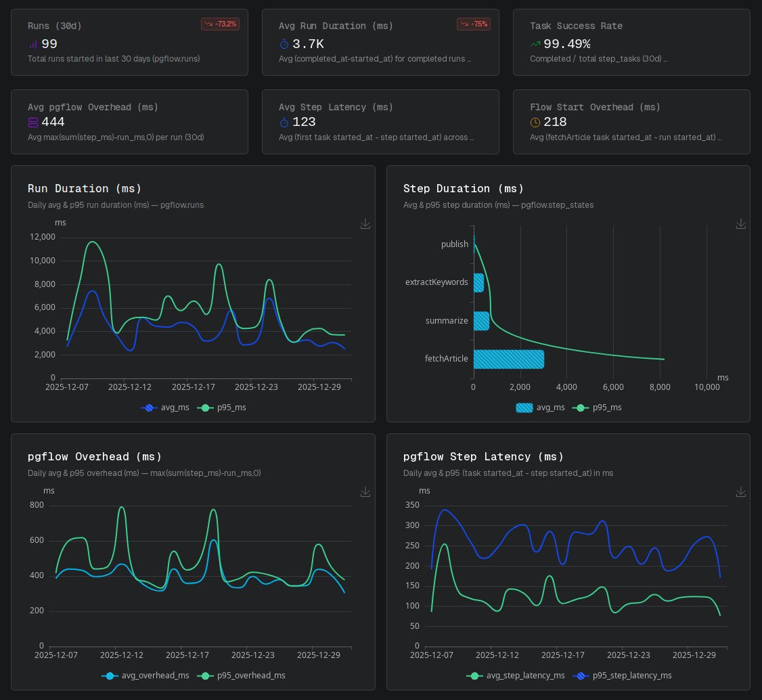
Task: Select the Avg Step Latency (ms) title
Action: click(336, 107)
